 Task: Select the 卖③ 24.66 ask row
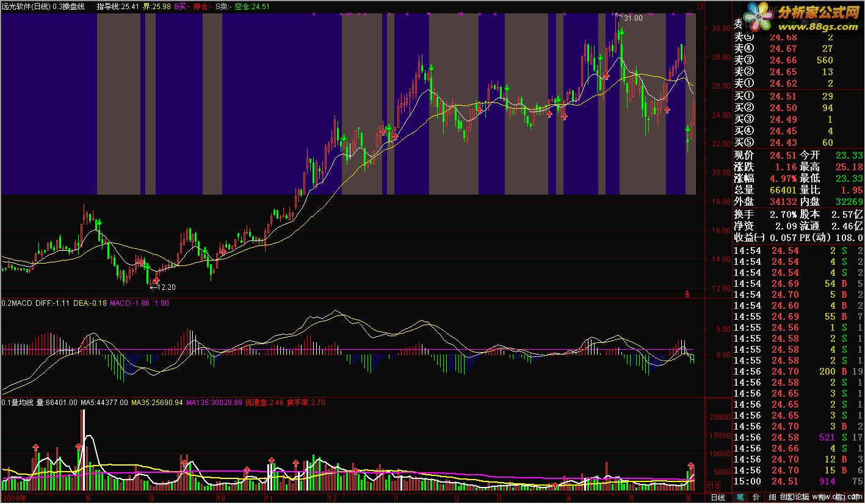point(798,60)
